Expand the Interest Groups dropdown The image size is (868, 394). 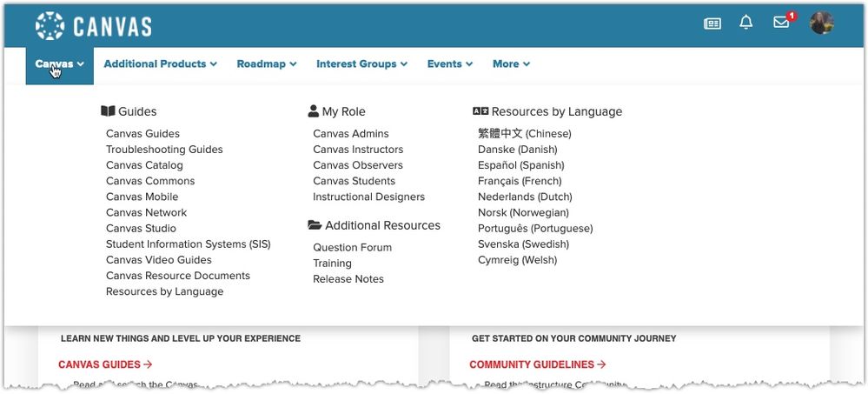click(362, 63)
